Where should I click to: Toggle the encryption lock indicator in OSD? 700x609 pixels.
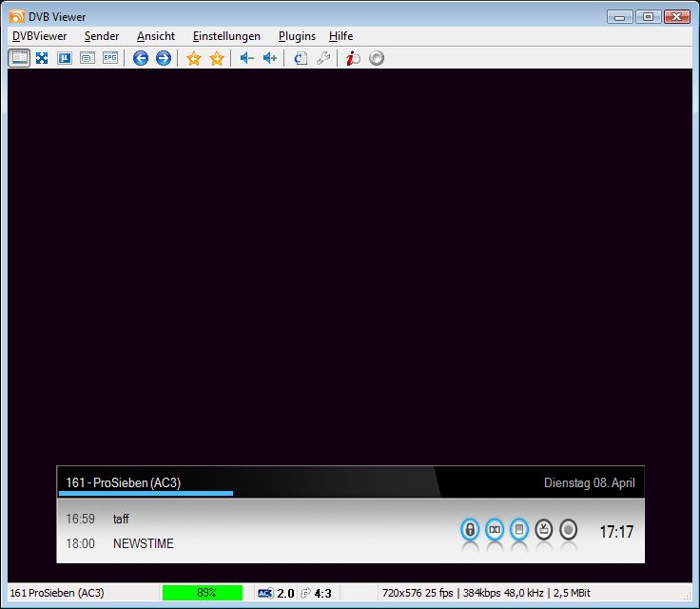coord(470,530)
